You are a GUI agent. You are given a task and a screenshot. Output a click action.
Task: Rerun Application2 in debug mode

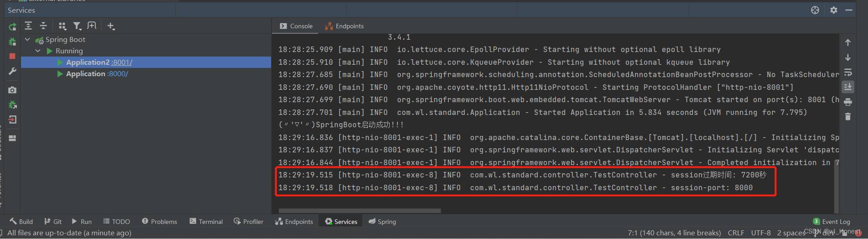click(x=12, y=42)
